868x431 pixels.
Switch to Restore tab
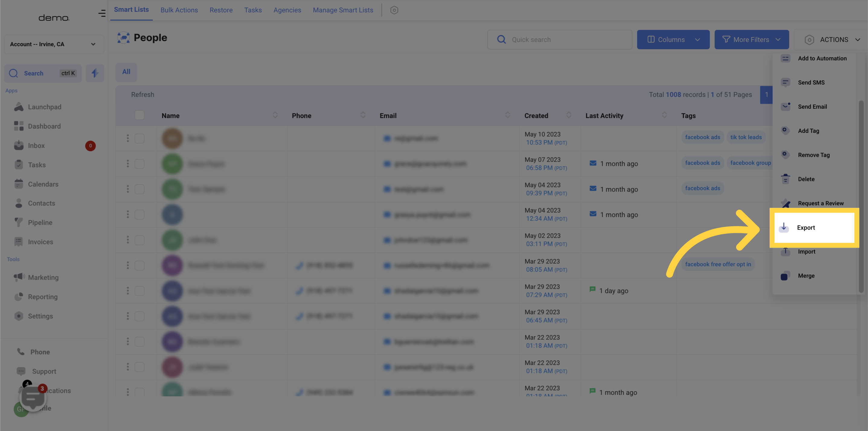tap(221, 10)
